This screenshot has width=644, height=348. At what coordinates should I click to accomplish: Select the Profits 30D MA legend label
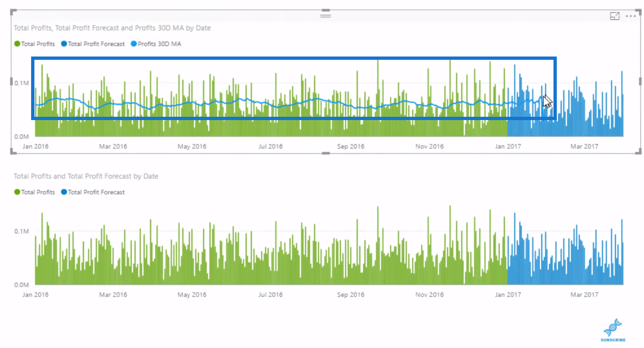pyautogui.click(x=159, y=44)
